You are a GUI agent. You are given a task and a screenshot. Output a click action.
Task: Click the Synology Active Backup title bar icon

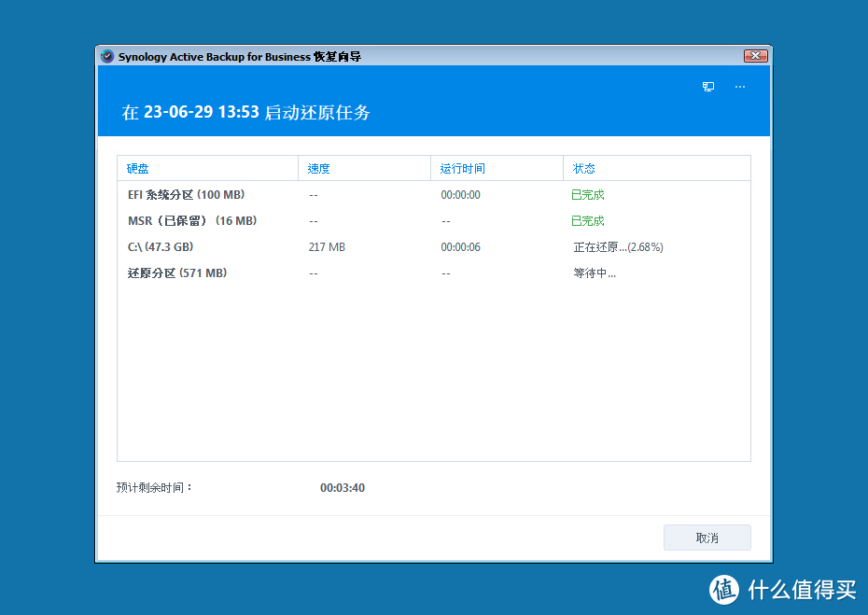pyautogui.click(x=107, y=57)
